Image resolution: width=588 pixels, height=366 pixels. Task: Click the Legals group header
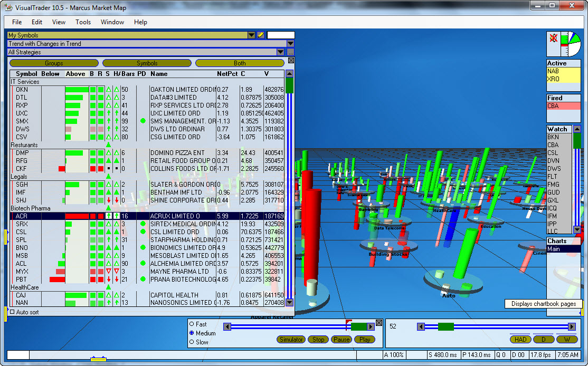[19, 177]
